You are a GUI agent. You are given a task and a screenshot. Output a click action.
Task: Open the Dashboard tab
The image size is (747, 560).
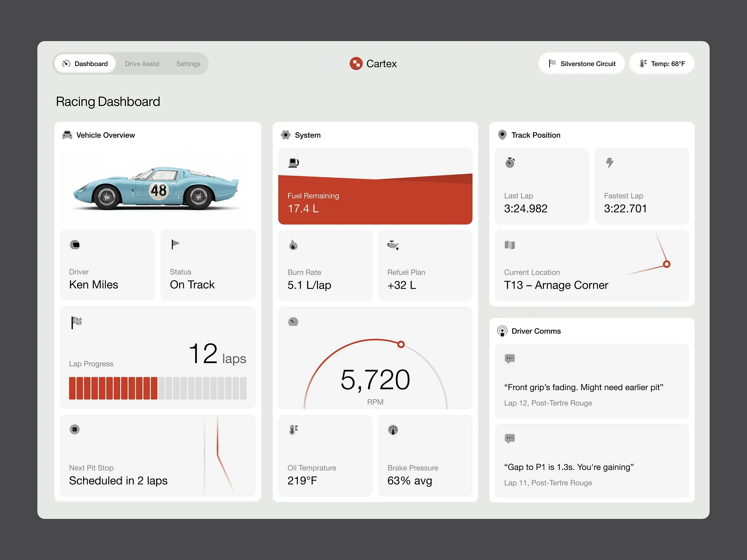85,64
